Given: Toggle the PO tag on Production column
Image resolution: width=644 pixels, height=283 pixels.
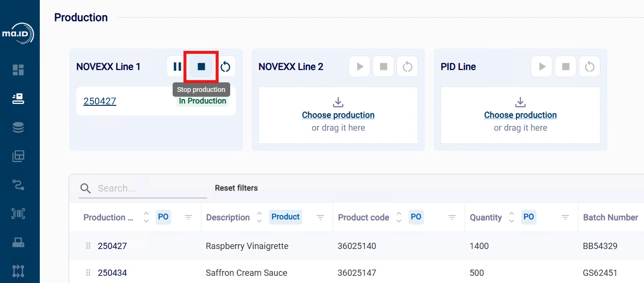Looking at the screenshot, I should click(163, 217).
